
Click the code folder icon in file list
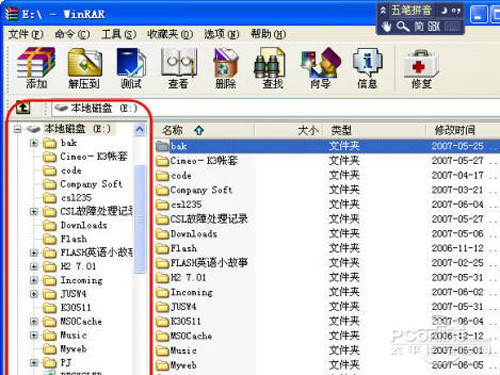point(163,175)
